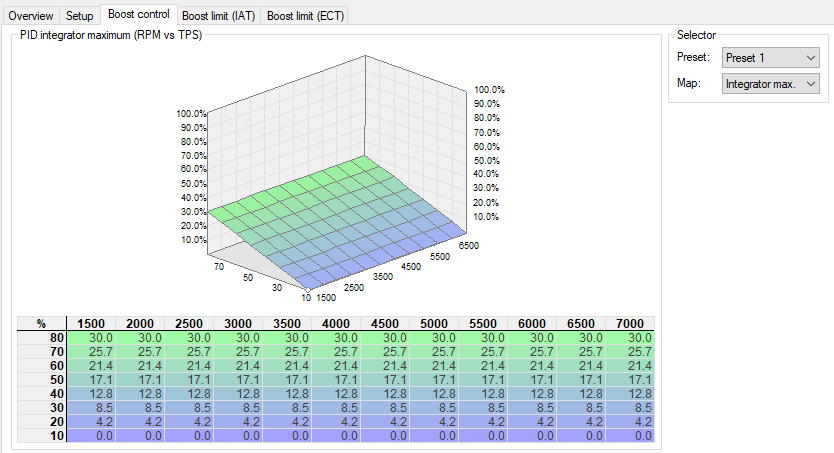Open the Preset dropdown showing Preset 1
This screenshot has width=834, height=453.
click(770, 57)
